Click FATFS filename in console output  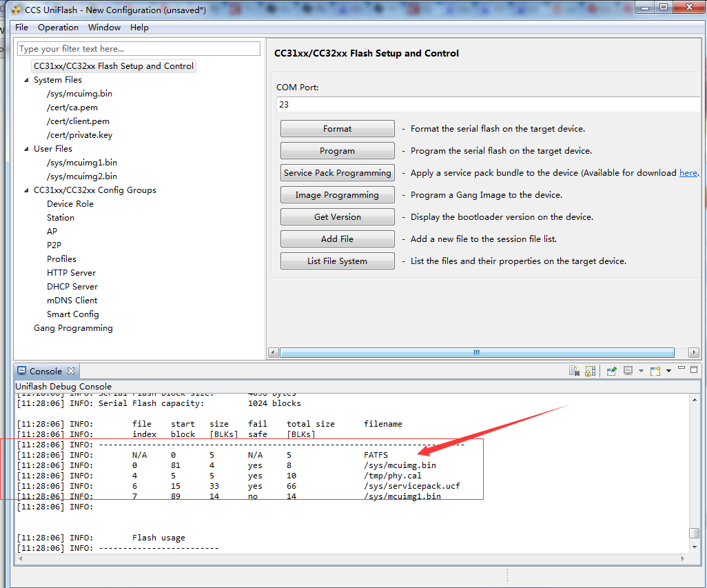tap(376, 455)
